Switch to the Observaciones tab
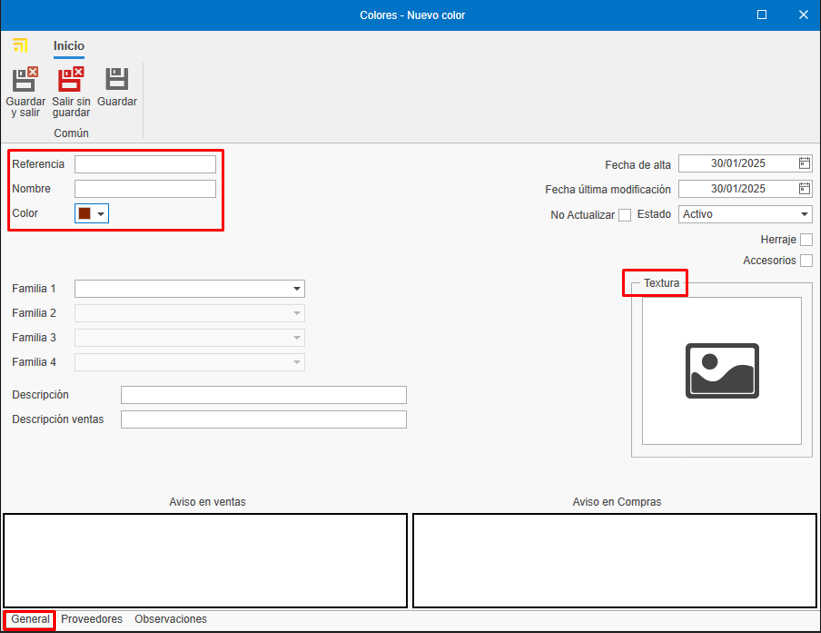This screenshot has height=633, width=821. click(x=171, y=619)
